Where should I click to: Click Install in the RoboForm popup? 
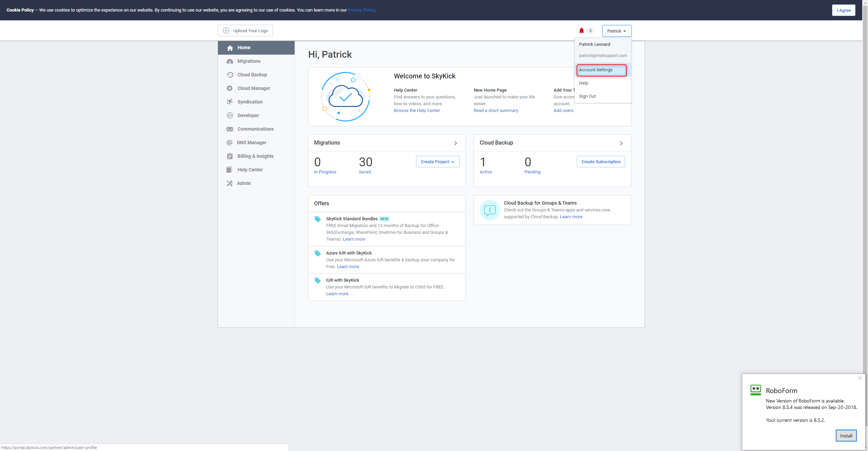point(846,436)
